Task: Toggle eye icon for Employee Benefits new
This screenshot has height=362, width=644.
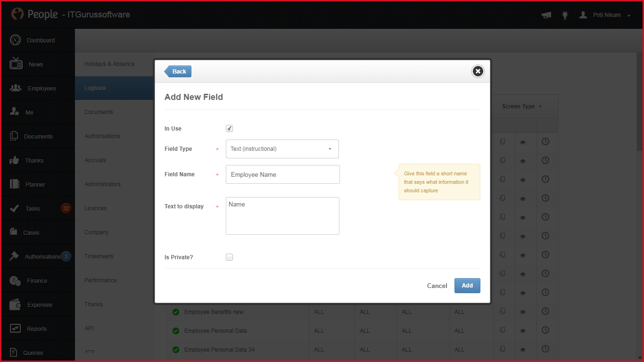Action: (523, 312)
